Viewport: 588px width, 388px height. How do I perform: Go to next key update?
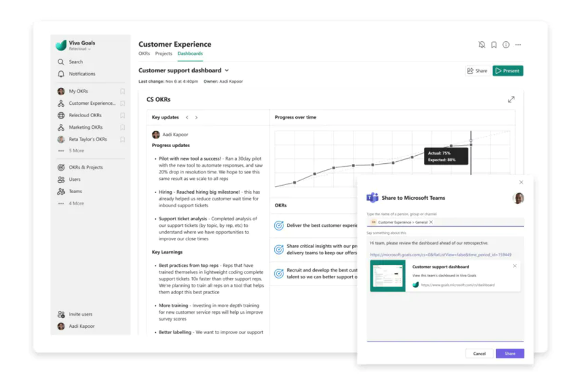(196, 117)
